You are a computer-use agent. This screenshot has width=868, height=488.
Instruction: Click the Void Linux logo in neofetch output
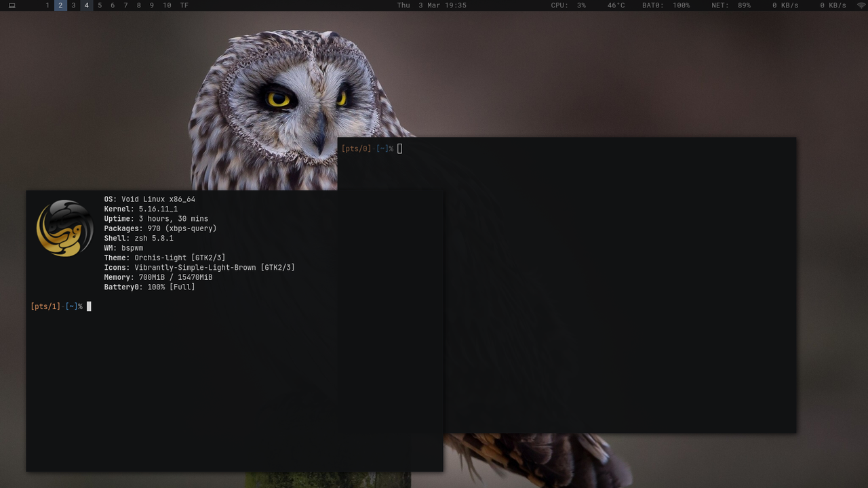pos(64,228)
